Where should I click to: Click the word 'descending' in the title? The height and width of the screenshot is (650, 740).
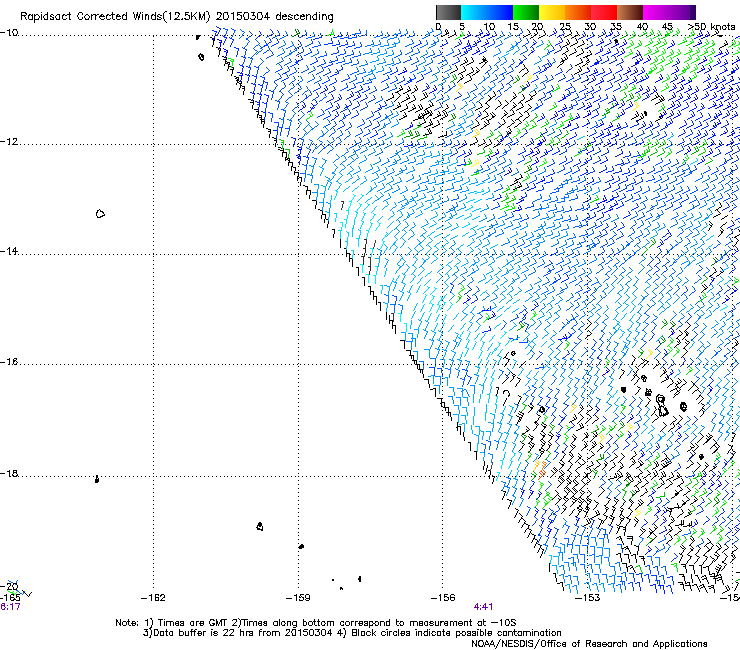tap(304, 17)
